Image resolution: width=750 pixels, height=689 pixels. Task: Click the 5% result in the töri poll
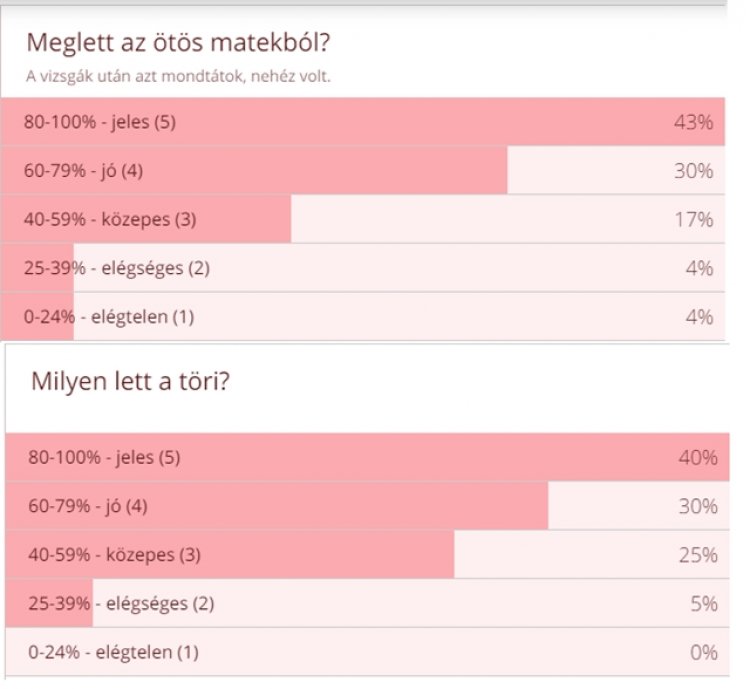pyautogui.click(x=703, y=604)
